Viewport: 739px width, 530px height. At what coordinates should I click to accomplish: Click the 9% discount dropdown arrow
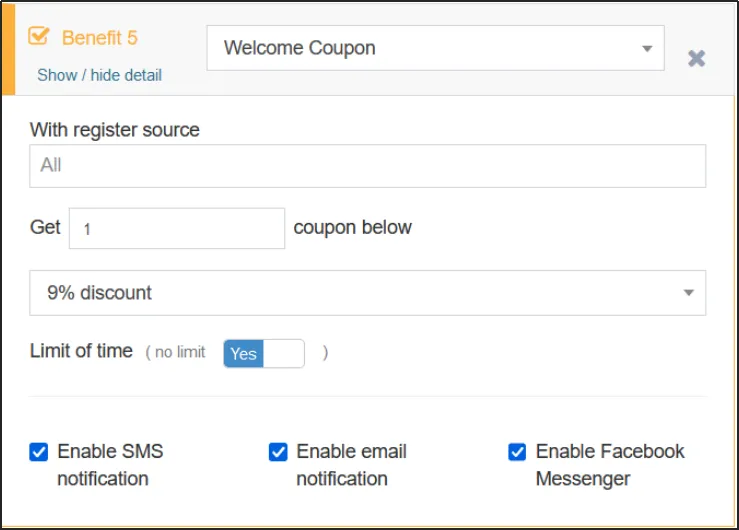(x=688, y=293)
